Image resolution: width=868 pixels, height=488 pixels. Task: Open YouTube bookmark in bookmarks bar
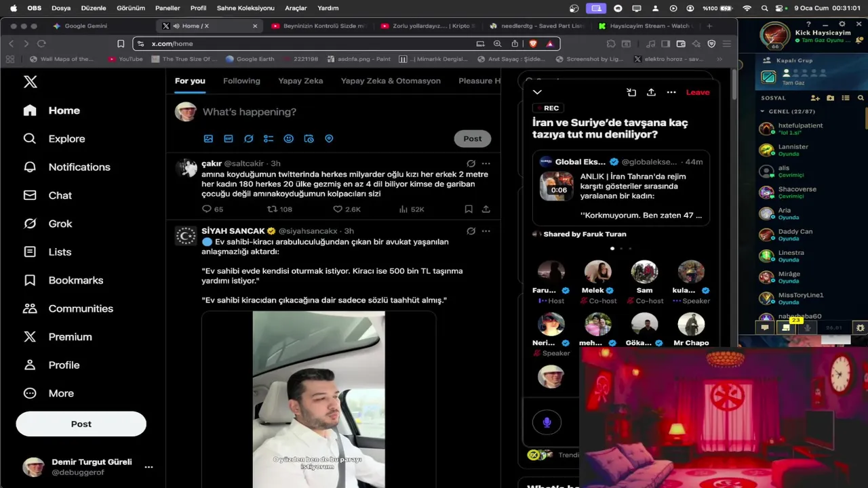tap(125, 59)
